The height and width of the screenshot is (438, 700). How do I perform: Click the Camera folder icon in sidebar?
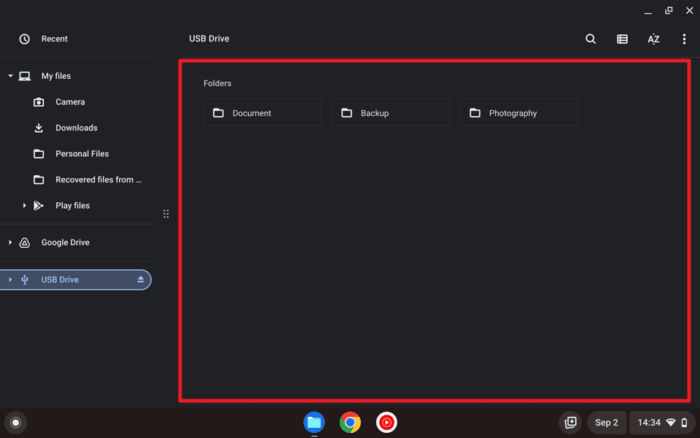point(39,102)
